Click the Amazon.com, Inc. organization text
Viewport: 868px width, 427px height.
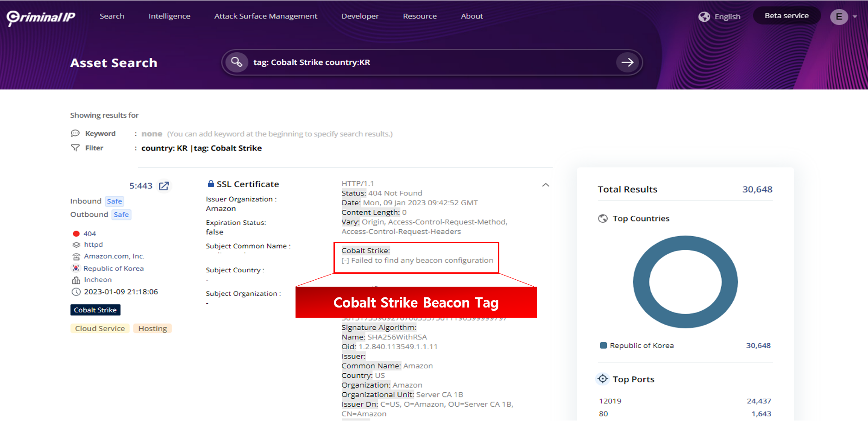pos(114,256)
